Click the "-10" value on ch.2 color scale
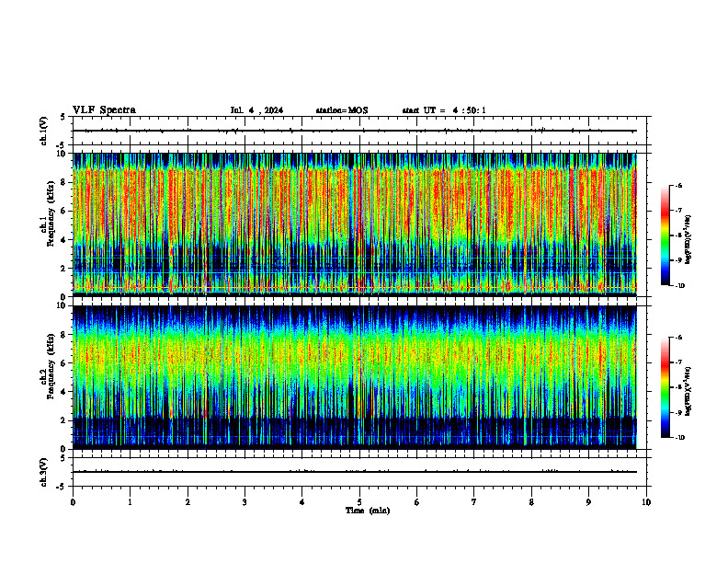Screen dimensions: 728x563 point(679,438)
